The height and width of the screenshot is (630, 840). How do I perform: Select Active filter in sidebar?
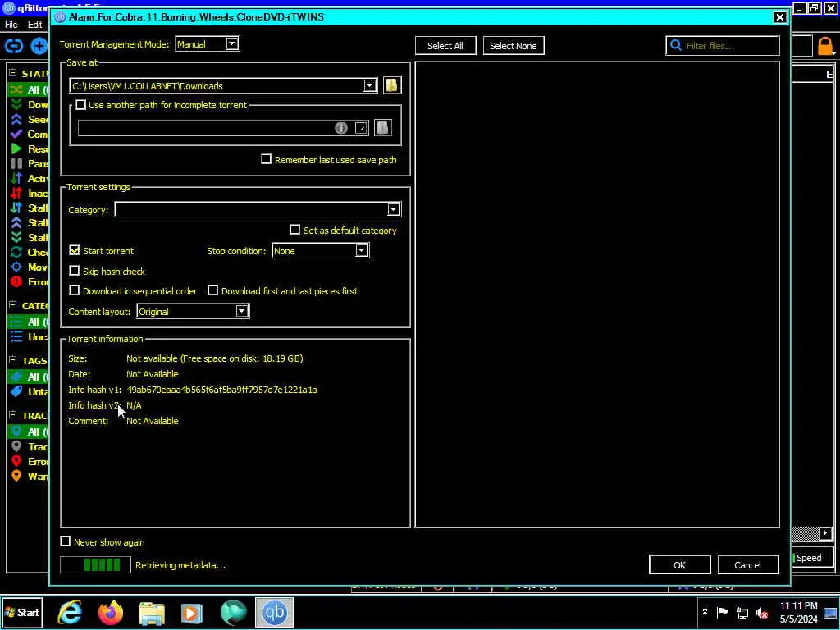click(30, 178)
